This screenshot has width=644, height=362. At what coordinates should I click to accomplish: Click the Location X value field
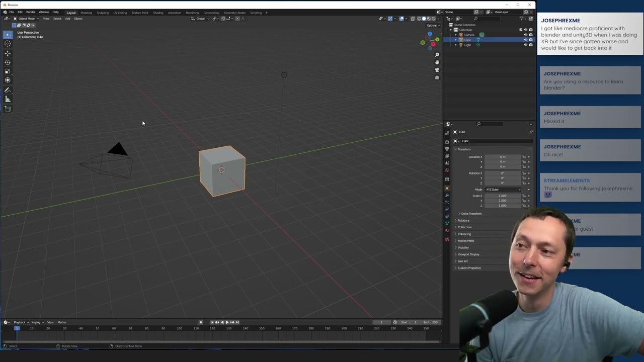(503, 157)
